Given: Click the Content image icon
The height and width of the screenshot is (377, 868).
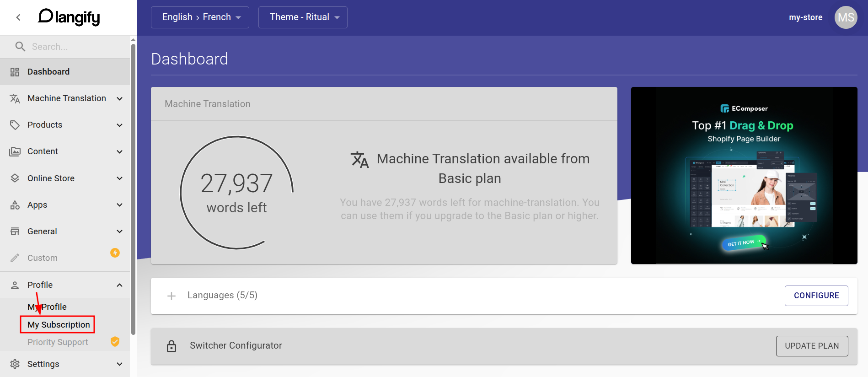Looking at the screenshot, I should click(15, 151).
